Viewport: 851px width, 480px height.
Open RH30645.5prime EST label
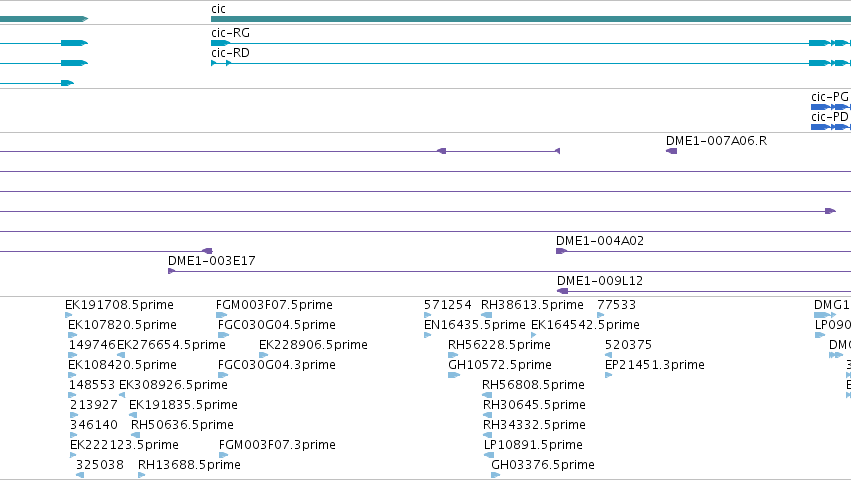[535, 405]
